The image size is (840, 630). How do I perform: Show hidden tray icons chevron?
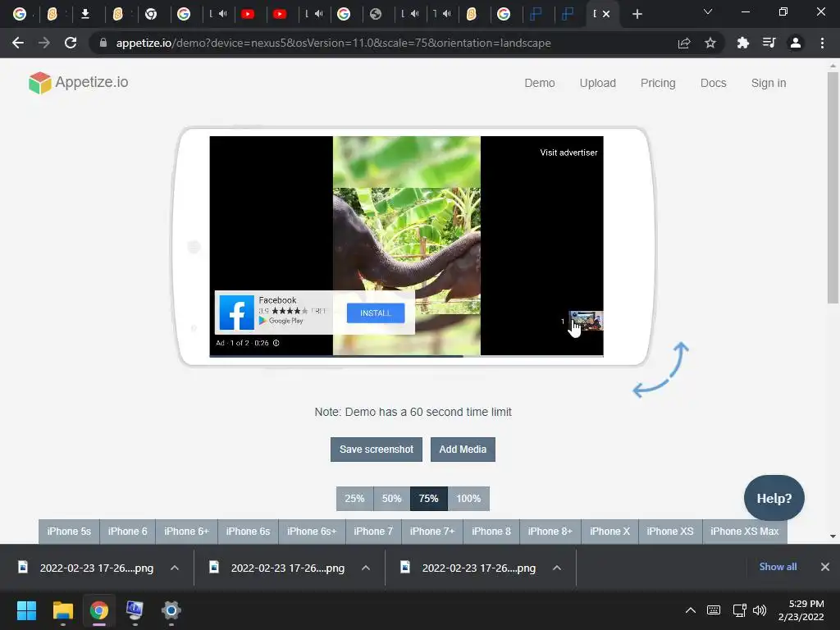click(x=691, y=610)
